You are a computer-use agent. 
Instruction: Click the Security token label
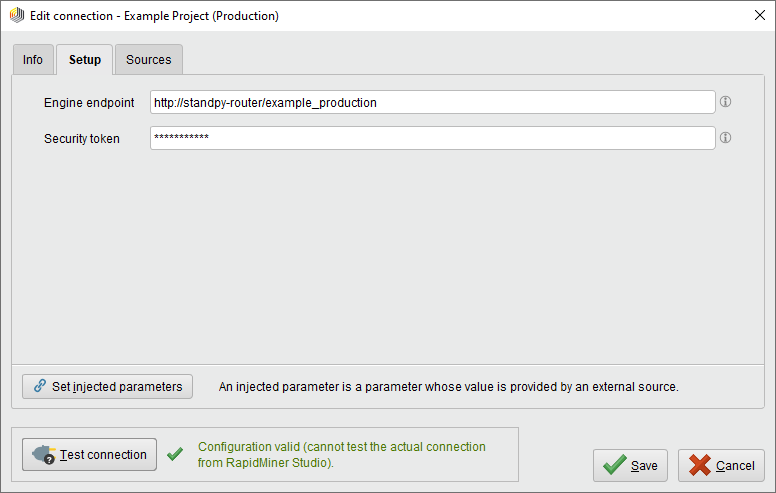pos(82,139)
